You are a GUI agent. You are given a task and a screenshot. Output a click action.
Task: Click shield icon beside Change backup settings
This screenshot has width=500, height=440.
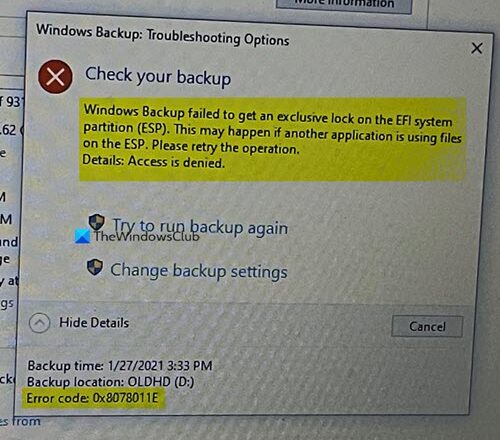coord(95,267)
